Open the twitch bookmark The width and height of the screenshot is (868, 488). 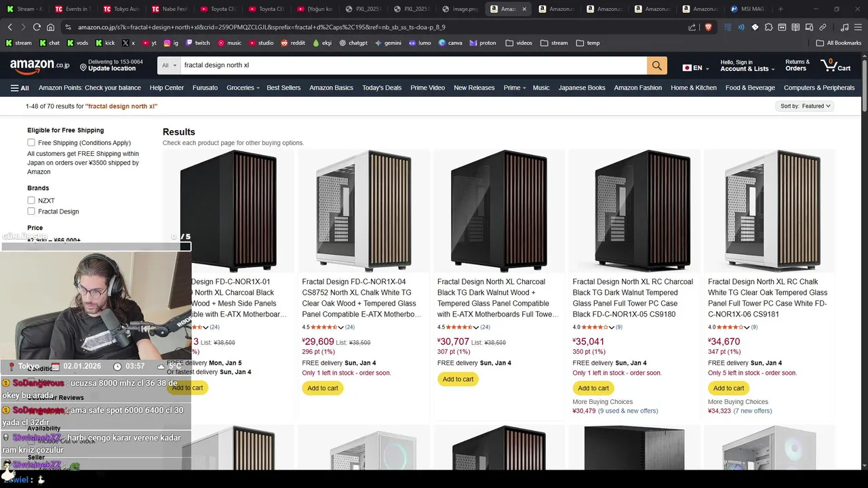(197, 43)
